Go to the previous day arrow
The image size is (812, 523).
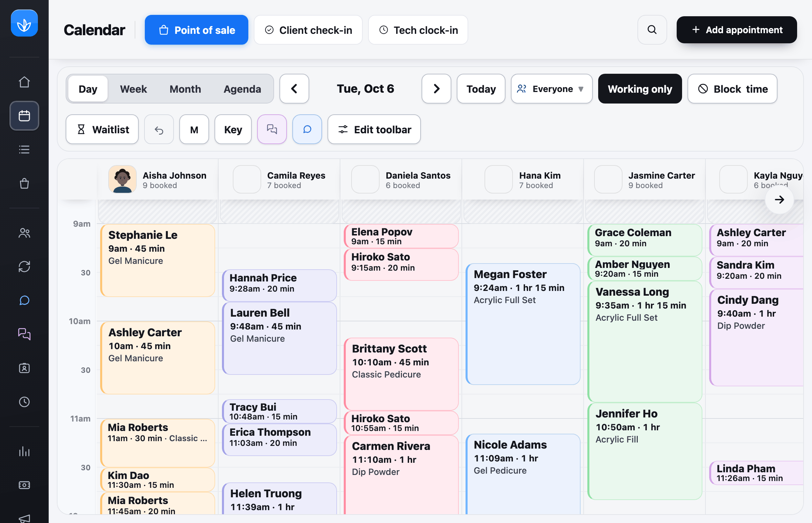[294, 89]
